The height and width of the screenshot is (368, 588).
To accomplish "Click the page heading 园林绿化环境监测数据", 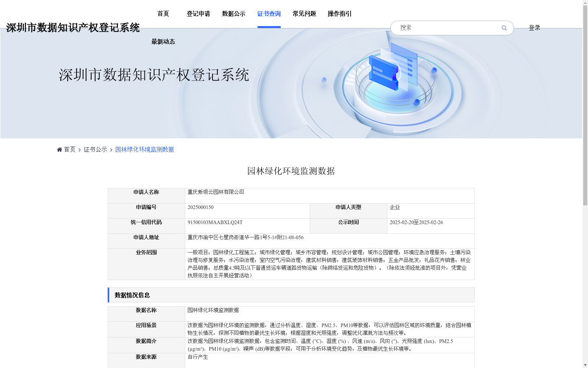I will 291,171.
